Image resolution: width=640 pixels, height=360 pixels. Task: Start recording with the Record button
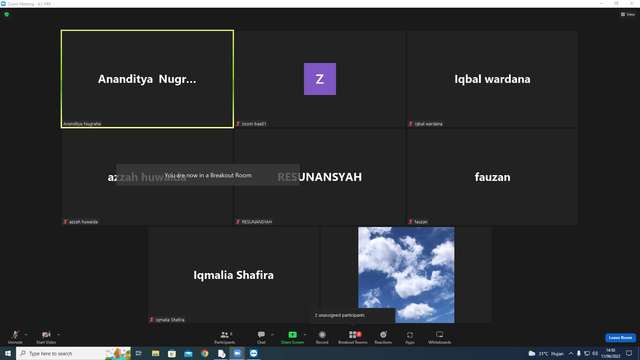pyautogui.click(x=322, y=337)
